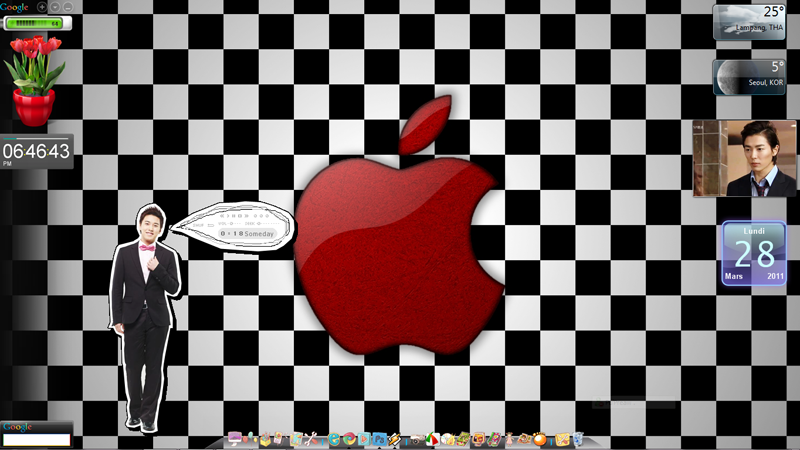Click inside the Google search input box
Viewport: 800px width, 450px height.
click(x=36, y=440)
